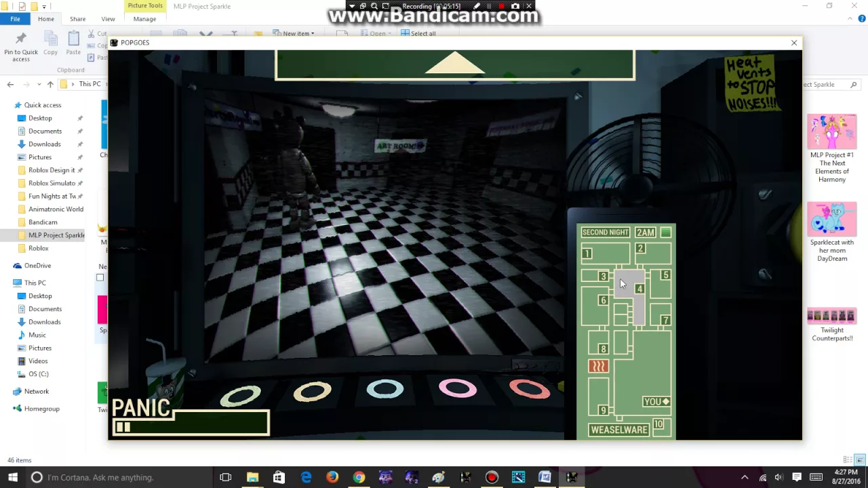
Task: Click the up arrow to lower monitor
Action: [x=455, y=63]
